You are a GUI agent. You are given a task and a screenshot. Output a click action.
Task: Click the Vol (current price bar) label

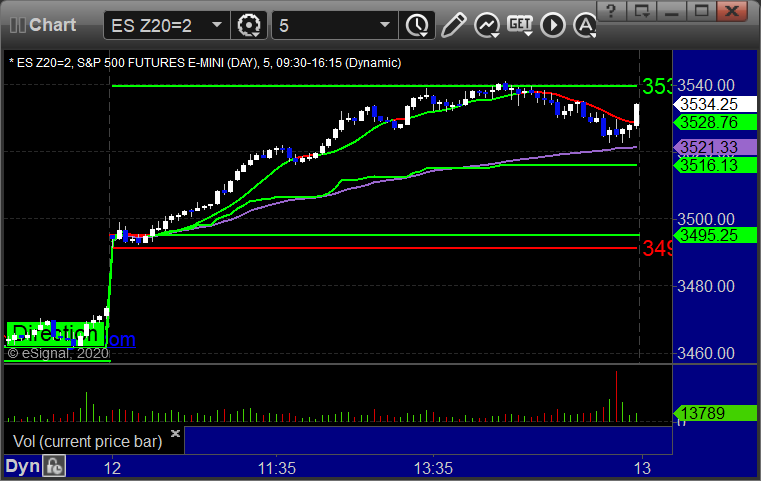tap(87, 441)
